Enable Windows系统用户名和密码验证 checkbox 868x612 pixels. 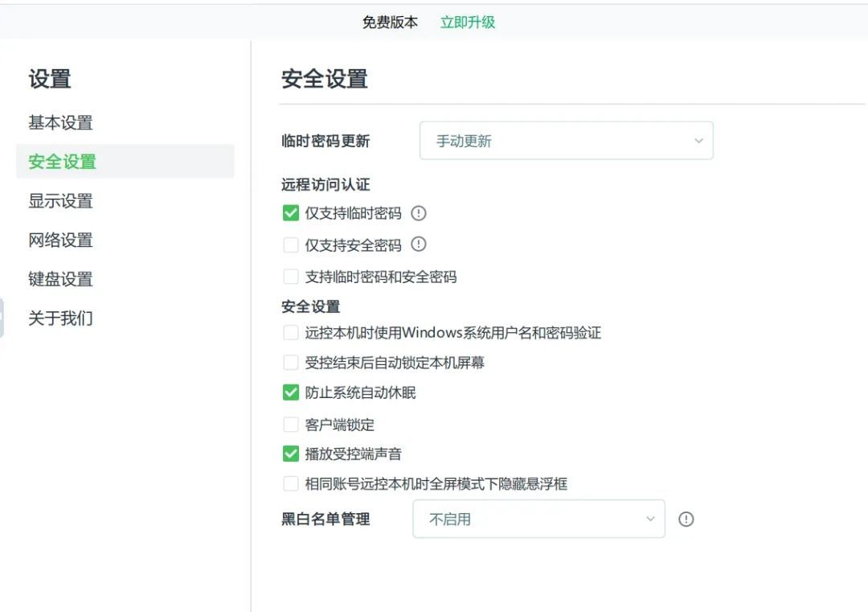click(x=291, y=332)
